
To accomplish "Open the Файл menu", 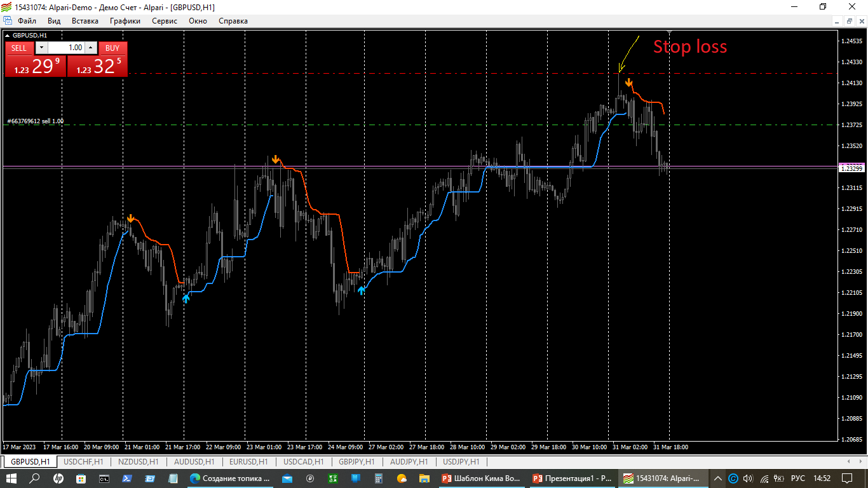I will point(27,21).
